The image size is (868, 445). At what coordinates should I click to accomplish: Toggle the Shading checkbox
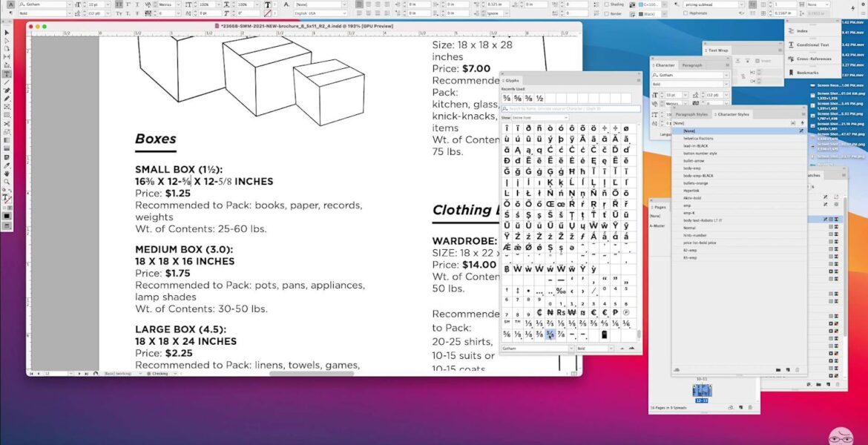pyautogui.click(x=606, y=4)
